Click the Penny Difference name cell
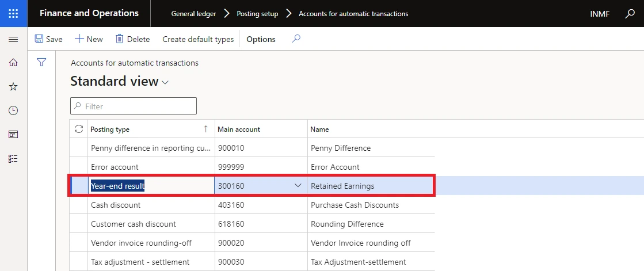644x271 pixels. pyautogui.click(x=371, y=148)
